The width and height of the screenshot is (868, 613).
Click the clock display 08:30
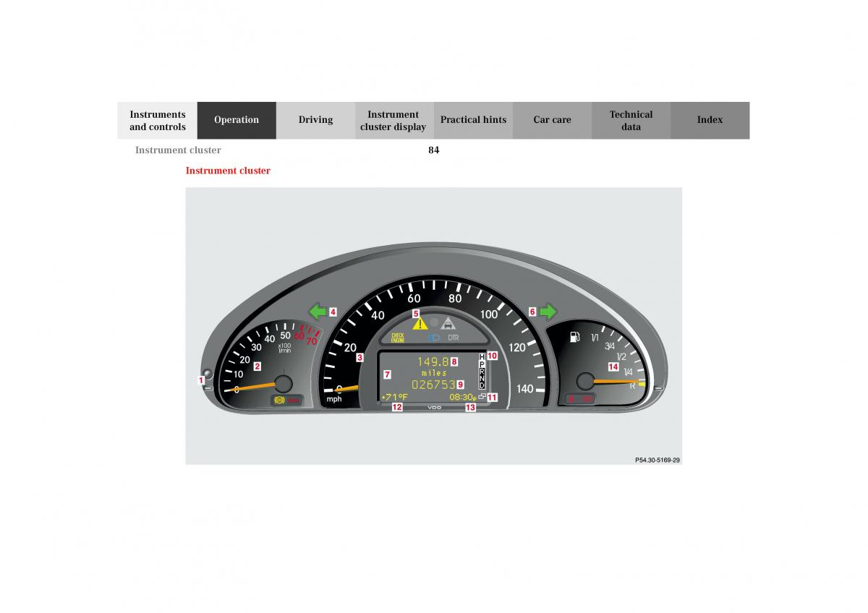461,397
